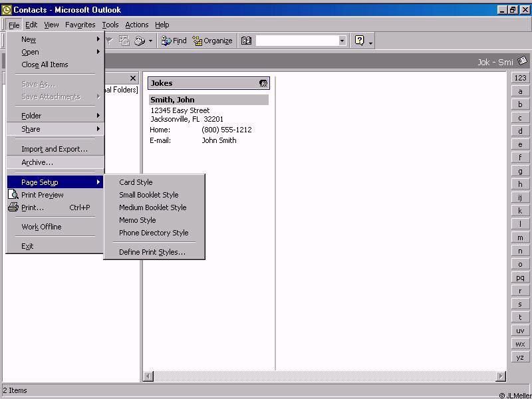Click the Outlook icon in the title bar
This screenshot has width=532, height=399.
coord(7,10)
